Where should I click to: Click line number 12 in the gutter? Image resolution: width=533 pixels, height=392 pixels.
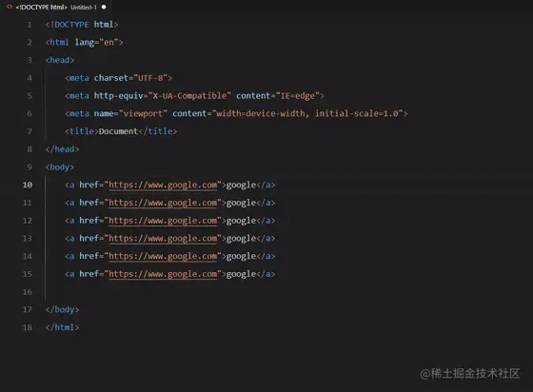(28, 221)
